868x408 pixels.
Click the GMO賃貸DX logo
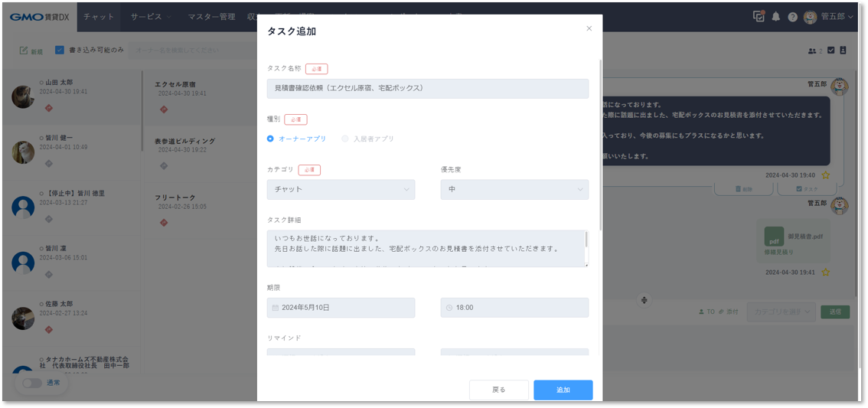[39, 17]
